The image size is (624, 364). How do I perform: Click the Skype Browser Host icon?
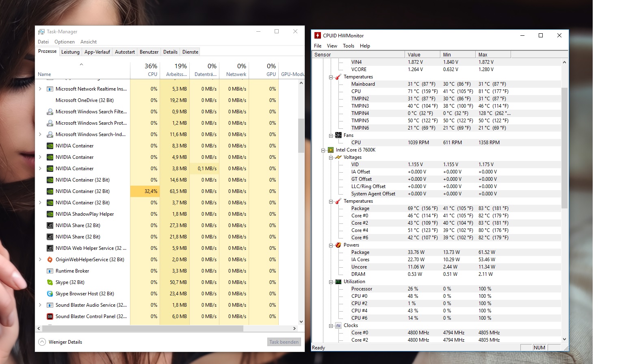tap(50, 294)
